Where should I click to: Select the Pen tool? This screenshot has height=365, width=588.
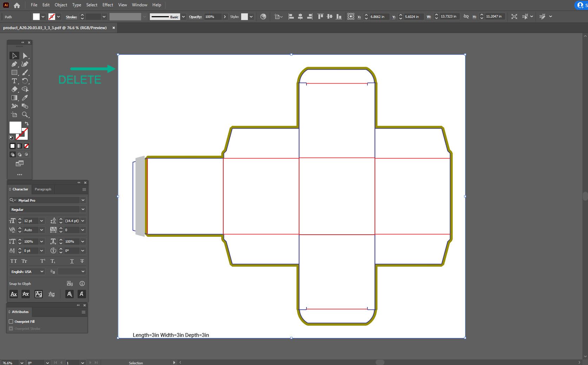click(x=14, y=64)
